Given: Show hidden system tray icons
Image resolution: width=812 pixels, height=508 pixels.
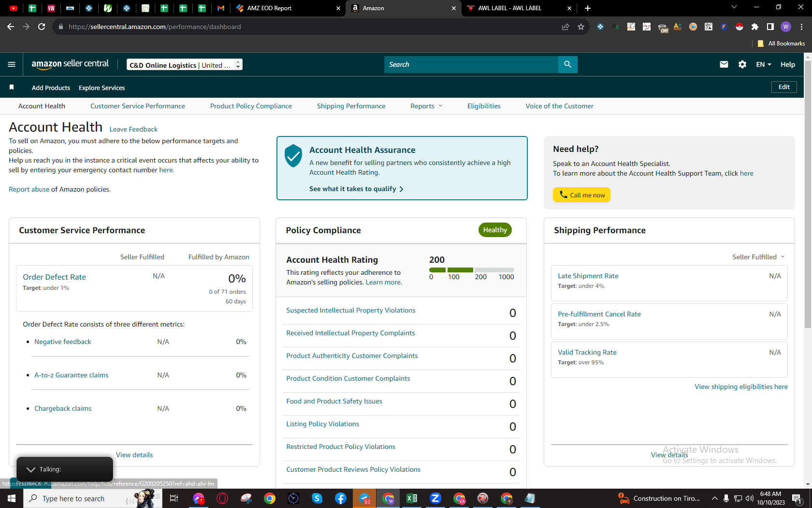Looking at the screenshot, I should (x=715, y=498).
